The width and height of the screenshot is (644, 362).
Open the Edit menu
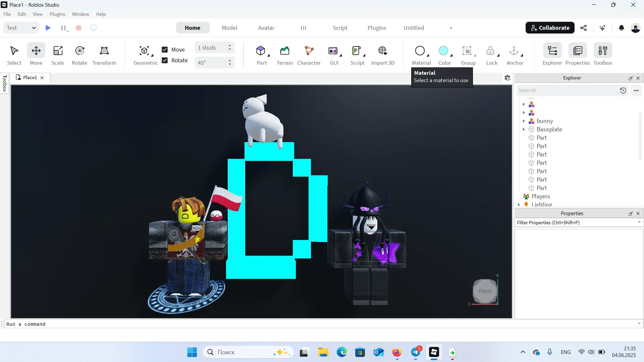coord(22,14)
